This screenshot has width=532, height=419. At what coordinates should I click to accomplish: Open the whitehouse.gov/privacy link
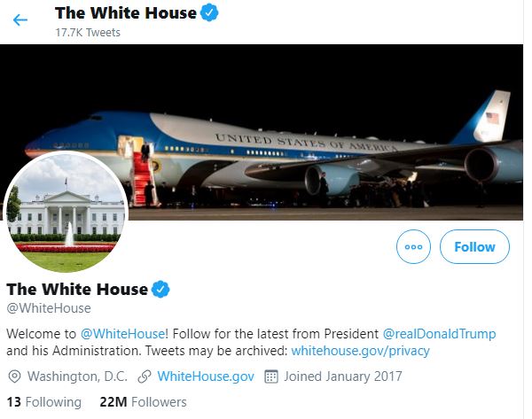point(360,351)
